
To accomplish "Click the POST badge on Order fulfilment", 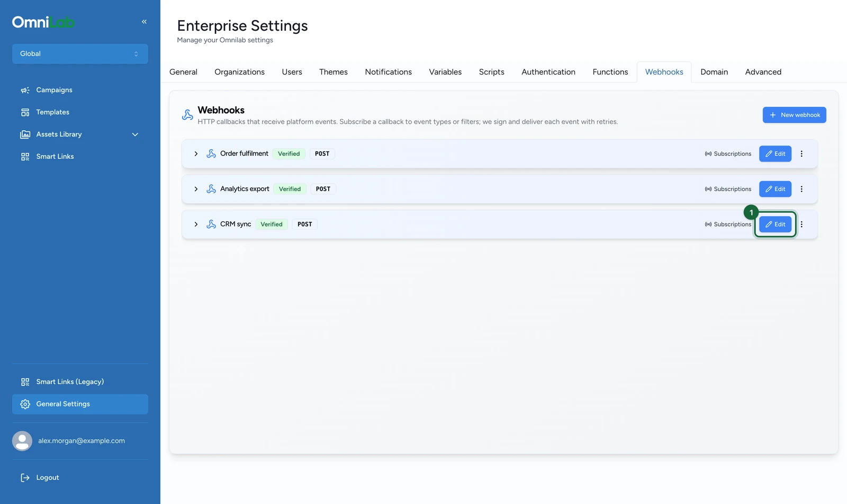I will (322, 154).
